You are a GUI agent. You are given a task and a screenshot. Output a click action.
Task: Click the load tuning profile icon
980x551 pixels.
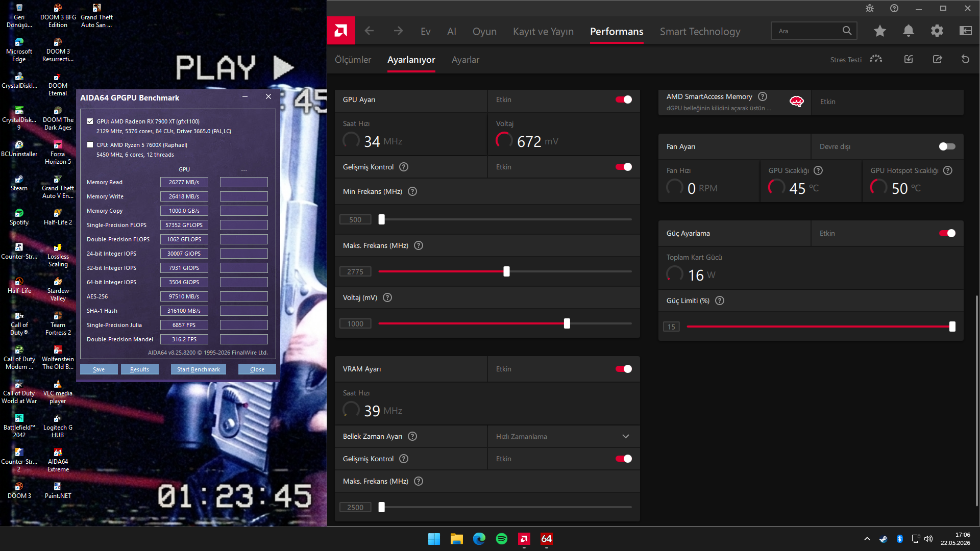pos(909,59)
